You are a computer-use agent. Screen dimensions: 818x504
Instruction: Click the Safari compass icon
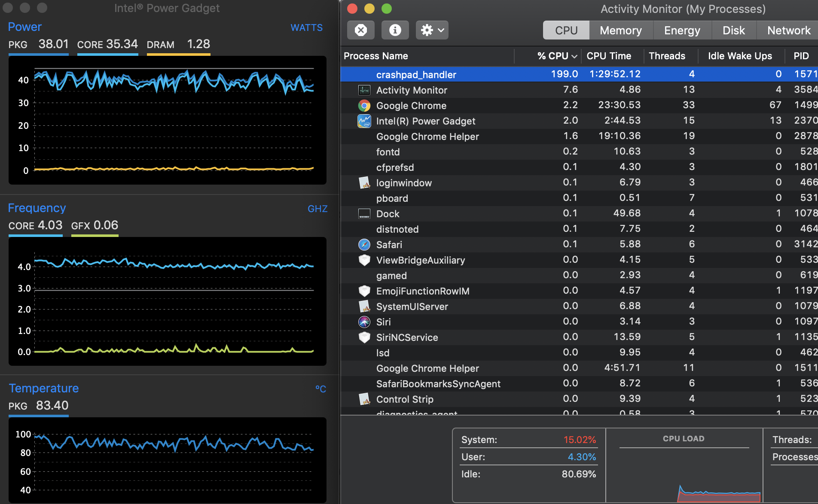pos(364,245)
